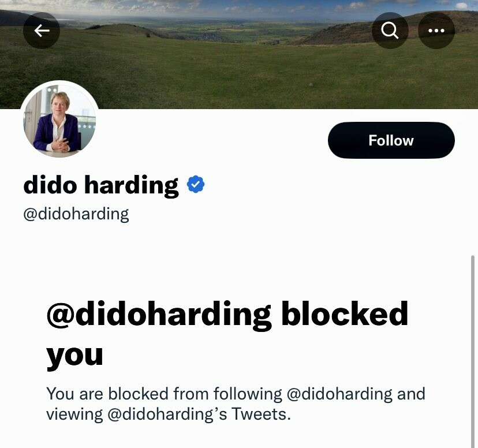Click the "@didoharding blocked" heading line
This screenshot has width=478, height=448.
(227, 315)
